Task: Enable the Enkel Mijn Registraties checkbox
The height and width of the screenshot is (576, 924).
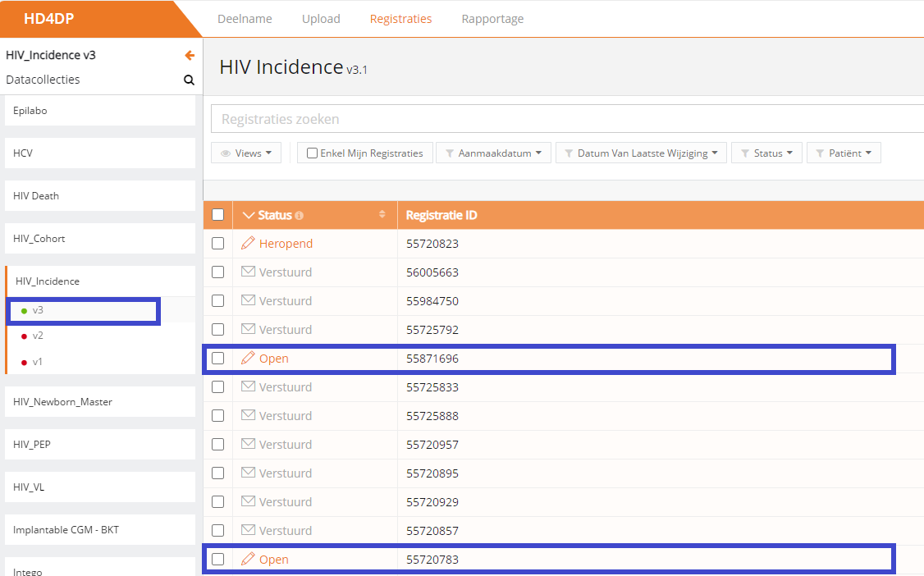Action: (x=312, y=153)
